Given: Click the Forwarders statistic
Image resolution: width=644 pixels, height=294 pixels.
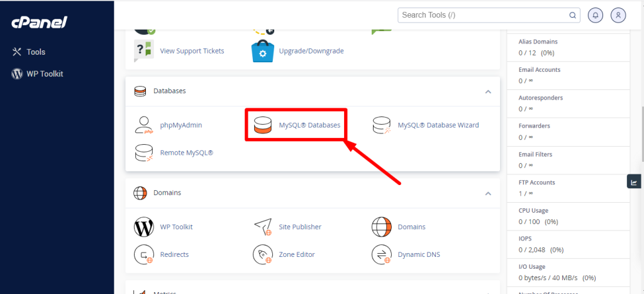Looking at the screenshot, I should click(569, 132).
